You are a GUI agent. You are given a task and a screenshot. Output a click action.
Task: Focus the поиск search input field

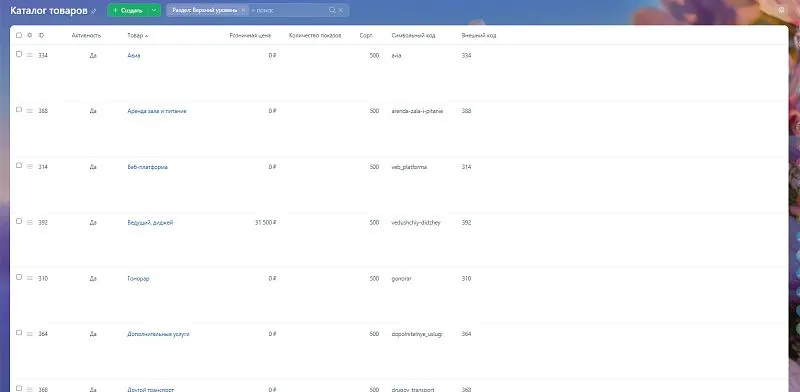click(x=288, y=10)
